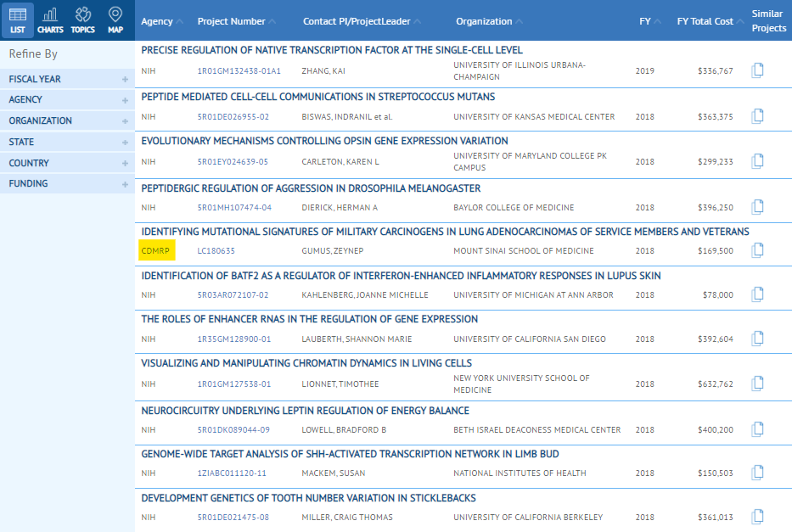Open project number LC180635
792x532 pixels.
coord(216,251)
